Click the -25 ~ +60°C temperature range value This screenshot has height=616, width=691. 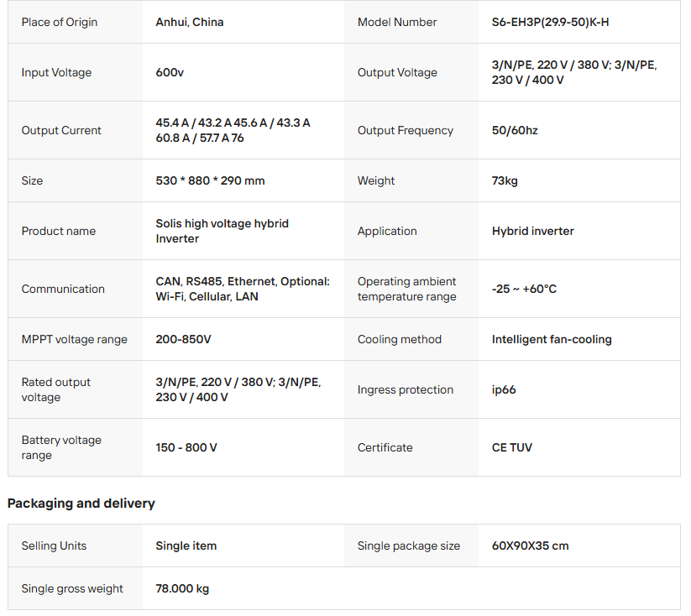[x=524, y=289]
